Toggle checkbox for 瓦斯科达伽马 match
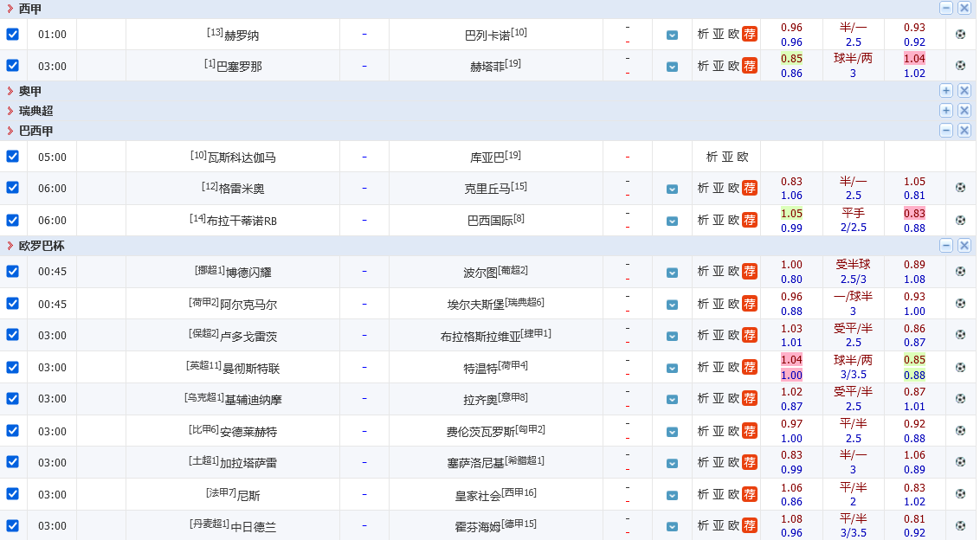 click(12, 157)
